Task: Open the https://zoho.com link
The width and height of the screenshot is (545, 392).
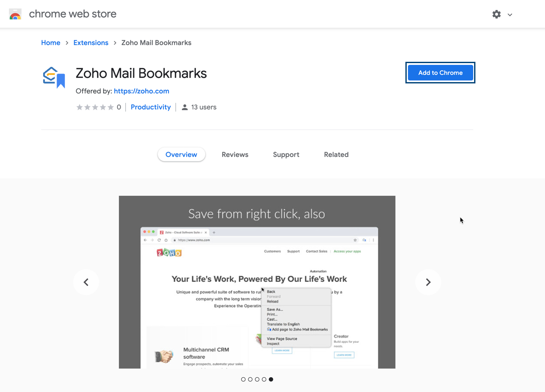Action: click(x=141, y=91)
